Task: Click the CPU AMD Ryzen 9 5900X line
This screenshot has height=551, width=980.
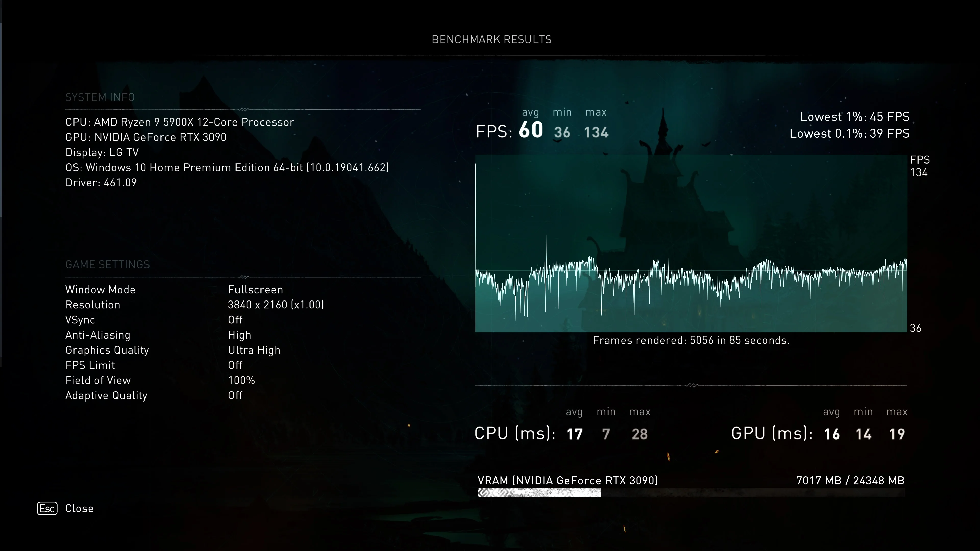Action: pos(180,122)
